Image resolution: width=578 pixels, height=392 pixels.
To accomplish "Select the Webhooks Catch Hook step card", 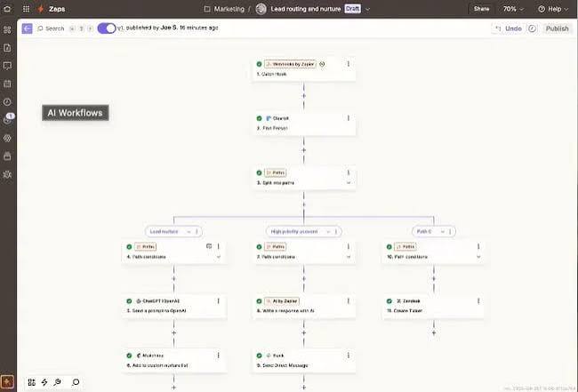I will (x=304, y=69).
